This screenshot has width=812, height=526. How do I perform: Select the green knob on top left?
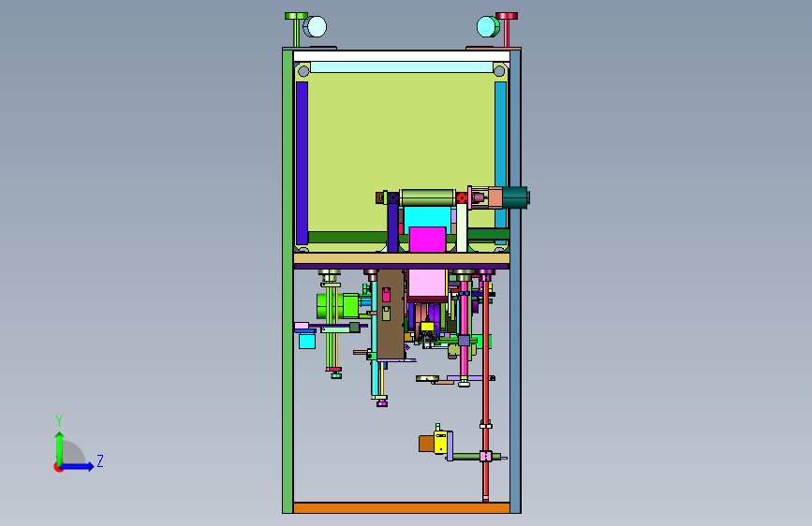coord(296,17)
